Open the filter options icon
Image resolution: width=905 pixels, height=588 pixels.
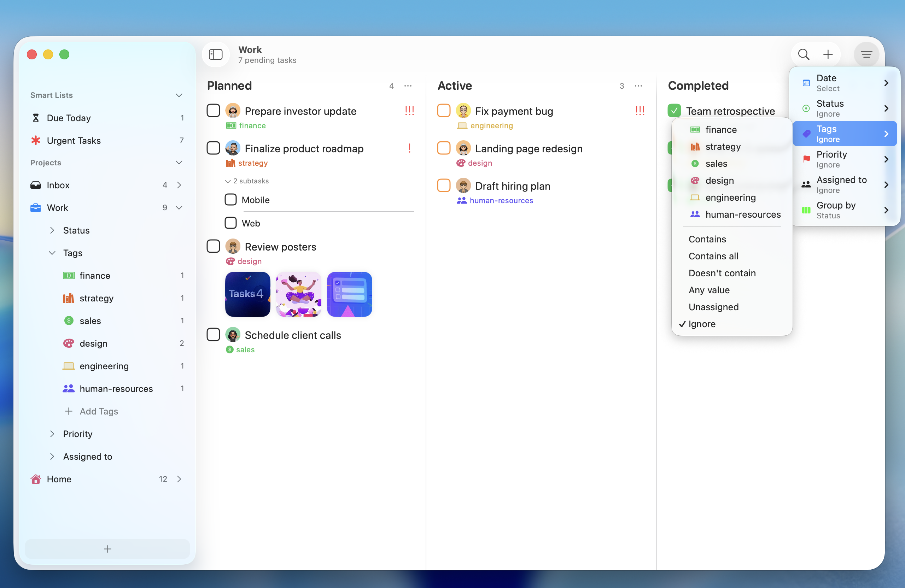(866, 54)
